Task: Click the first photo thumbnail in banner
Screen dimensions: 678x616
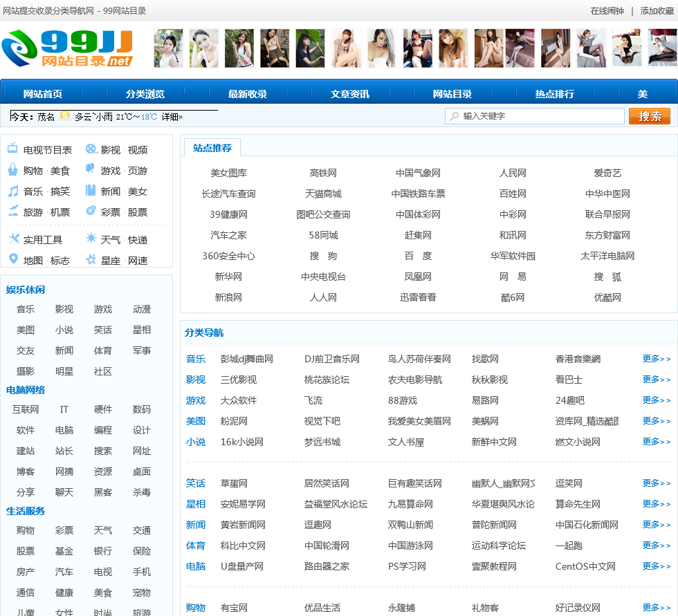Action: [168, 48]
